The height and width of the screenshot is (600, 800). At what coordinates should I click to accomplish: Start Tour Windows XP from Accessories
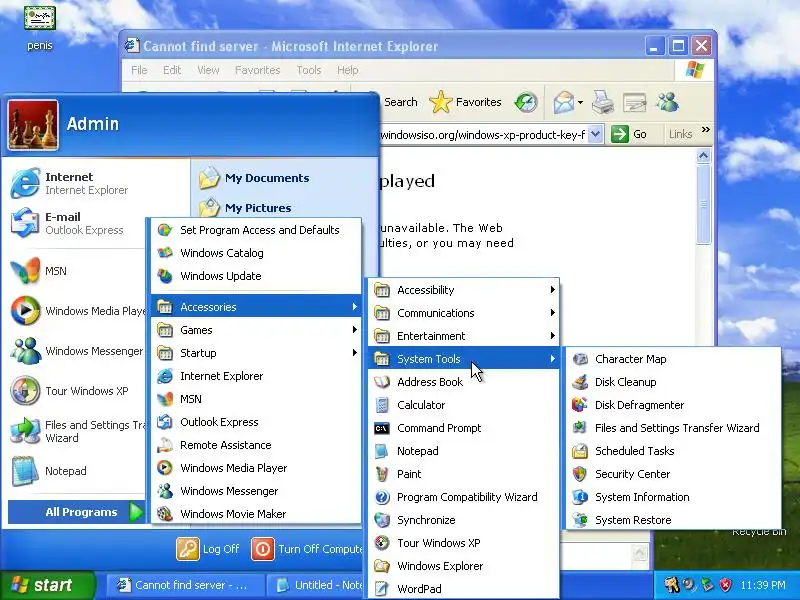click(x=463, y=542)
